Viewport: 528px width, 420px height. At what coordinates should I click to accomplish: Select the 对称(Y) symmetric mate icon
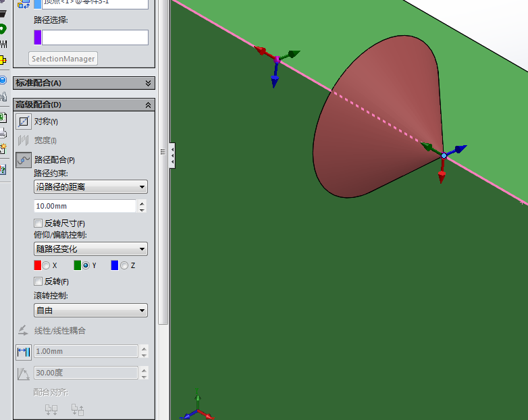[x=24, y=122]
